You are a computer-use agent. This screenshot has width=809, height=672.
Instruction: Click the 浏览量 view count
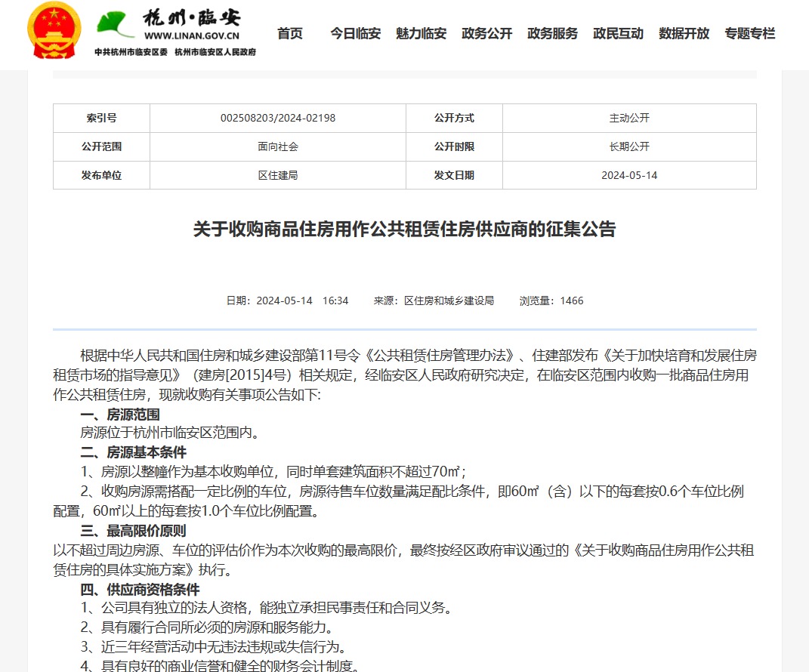(x=551, y=301)
